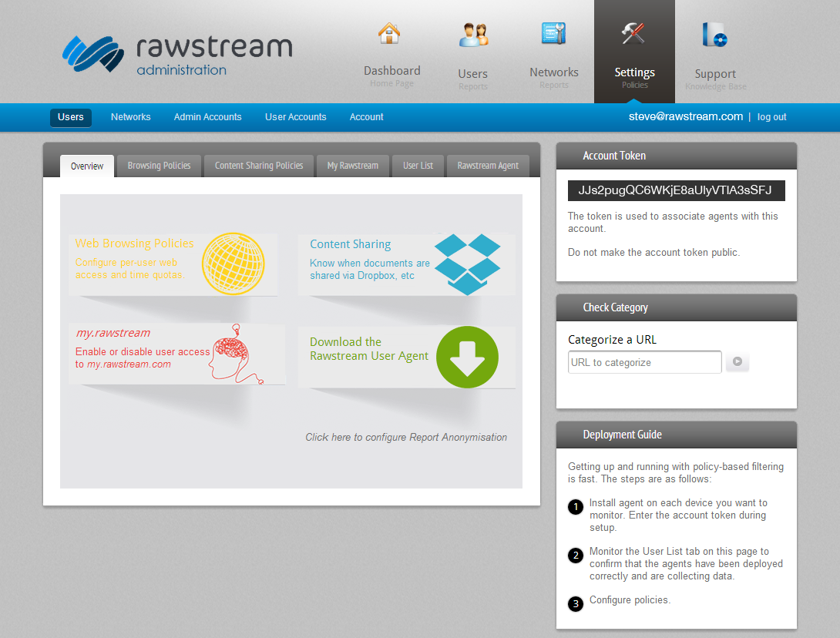Click the rawstream logo
This screenshot has width=840, height=638.
point(177,55)
